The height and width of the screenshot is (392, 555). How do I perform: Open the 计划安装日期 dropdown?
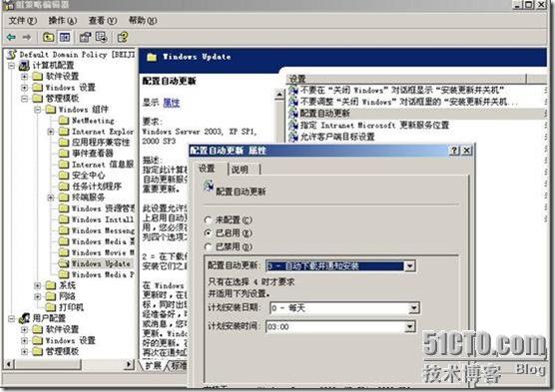click(414, 308)
